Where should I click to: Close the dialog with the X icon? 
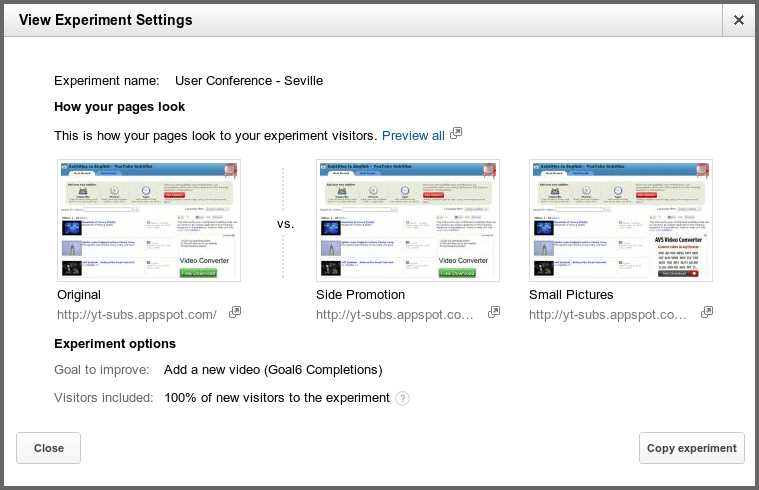pyautogui.click(x=738, y=20)
